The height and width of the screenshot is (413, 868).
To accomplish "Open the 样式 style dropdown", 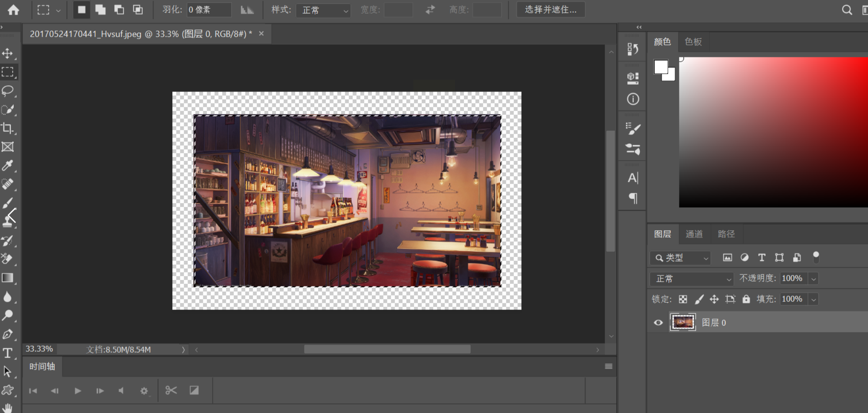I will point(323,10).
